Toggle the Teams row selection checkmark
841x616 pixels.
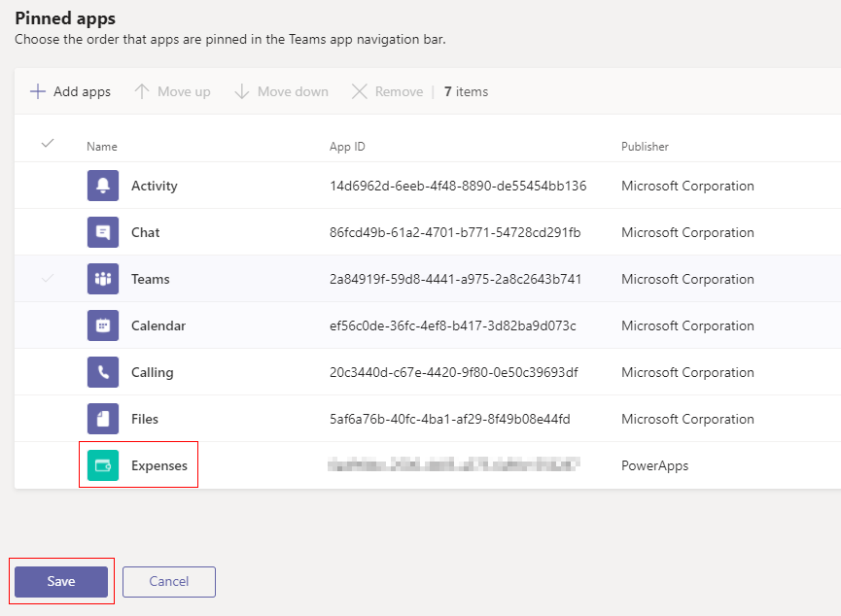pos(48,278)
